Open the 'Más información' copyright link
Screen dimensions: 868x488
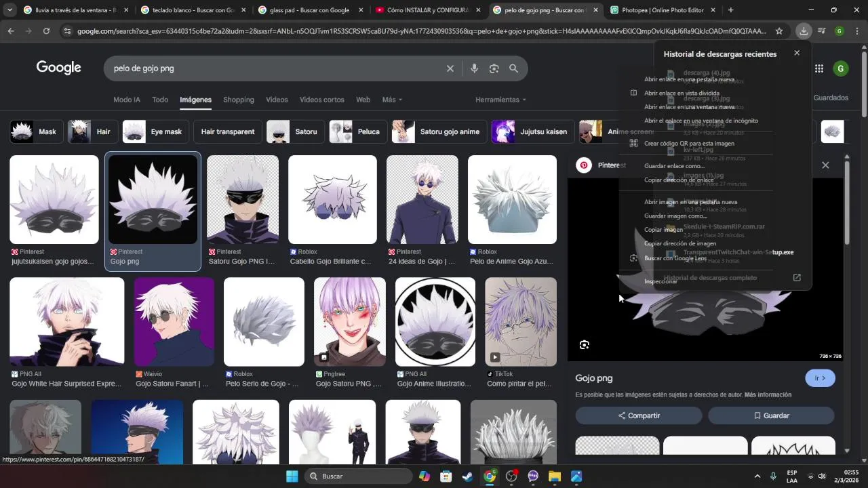point(768,394)
